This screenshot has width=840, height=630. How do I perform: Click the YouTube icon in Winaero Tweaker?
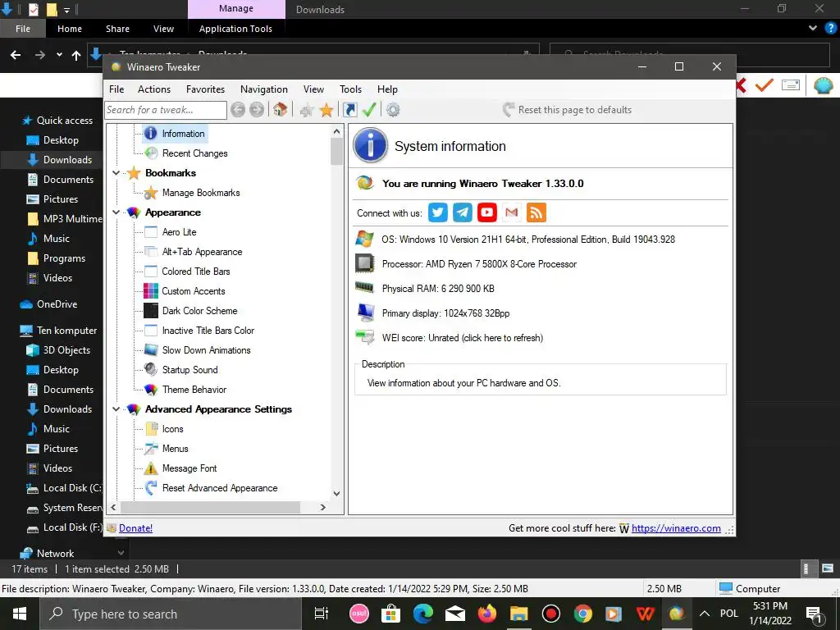click(x=487, y=212)
